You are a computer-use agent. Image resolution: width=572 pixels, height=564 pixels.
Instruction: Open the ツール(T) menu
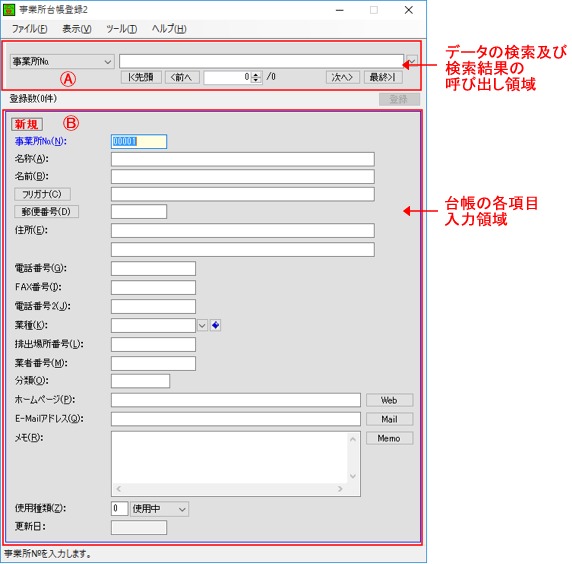click(121, 29)
